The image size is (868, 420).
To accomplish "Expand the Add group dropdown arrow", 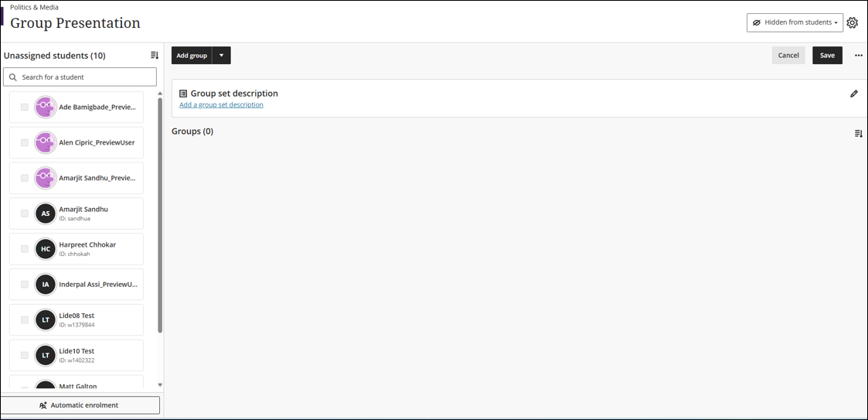I will 221,56.
